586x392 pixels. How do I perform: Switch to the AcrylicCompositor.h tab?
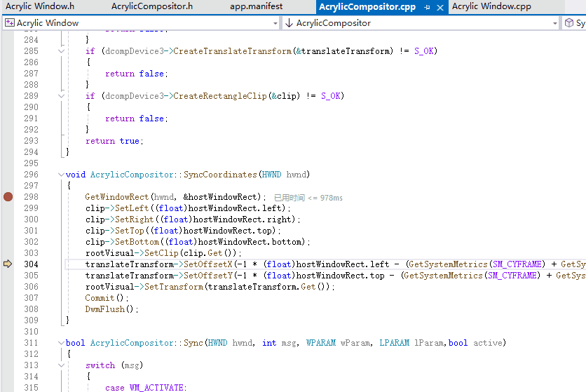(152, 6)
